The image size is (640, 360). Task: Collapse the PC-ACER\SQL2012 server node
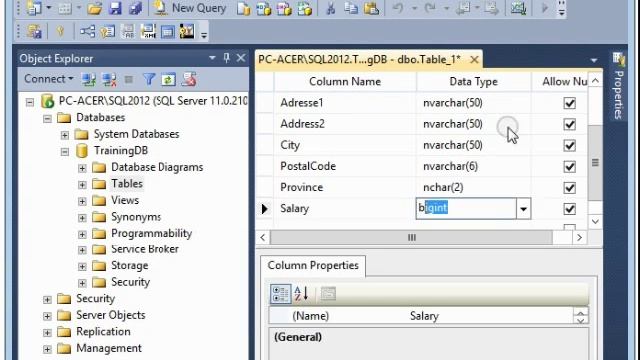(x=30, y=102)
